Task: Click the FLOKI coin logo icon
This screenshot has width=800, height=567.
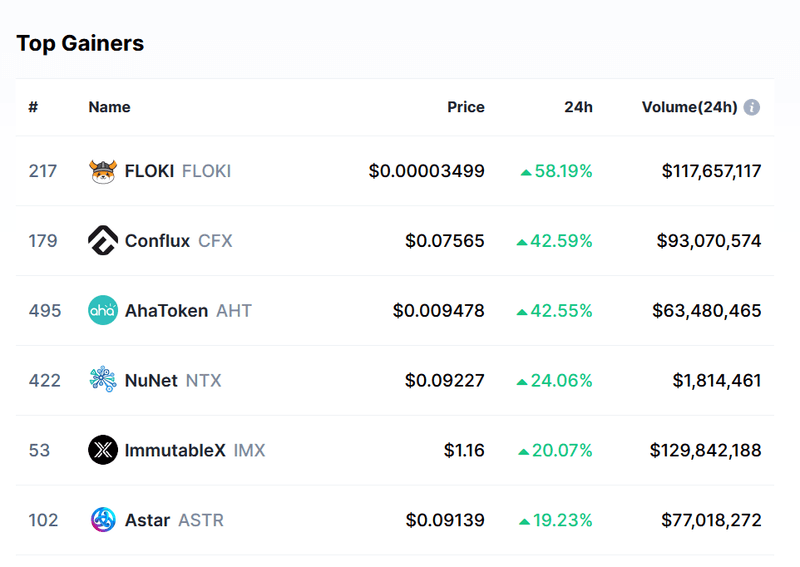Action: click(103, 171)
